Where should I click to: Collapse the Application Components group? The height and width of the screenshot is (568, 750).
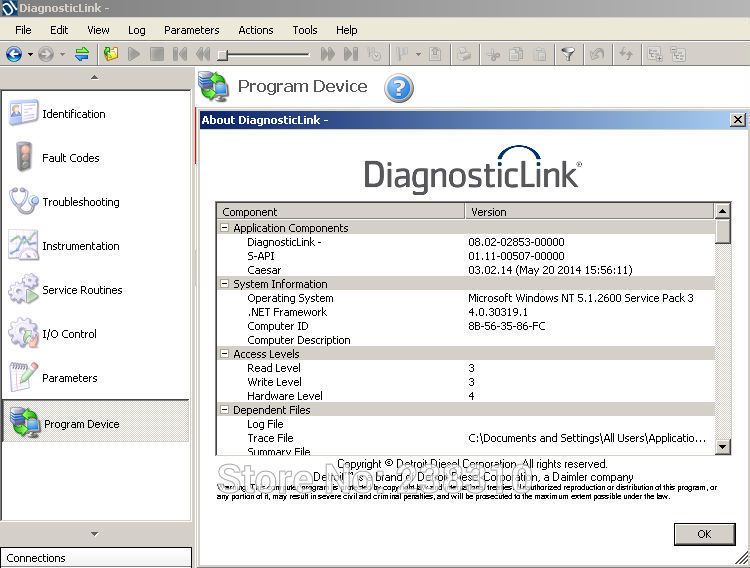225,228
